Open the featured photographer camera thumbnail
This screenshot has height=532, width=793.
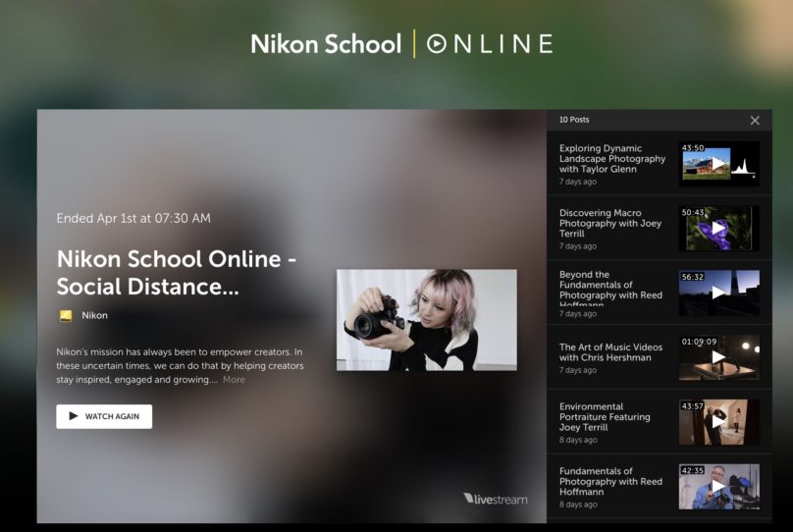pos(426,320)
